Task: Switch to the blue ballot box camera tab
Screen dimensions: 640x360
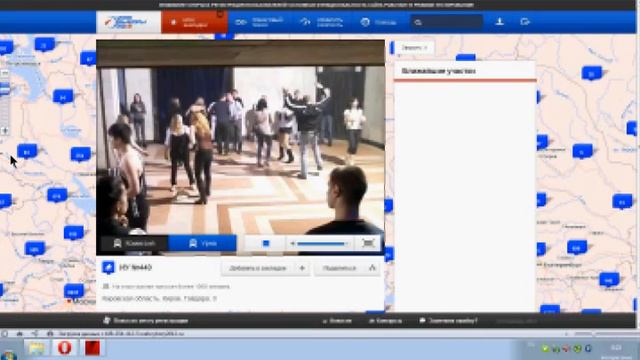Action: coord(202,243)
